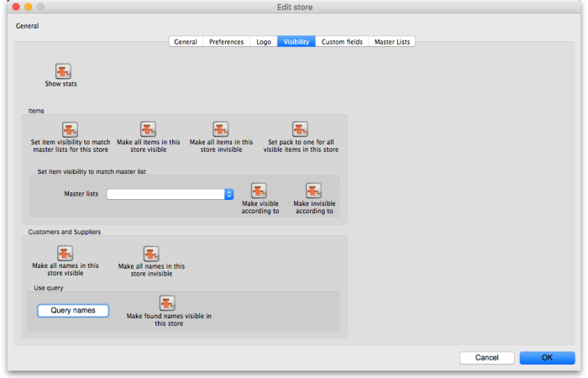The image size is (588, 378).
Task: Make all items in this store visible
Action: click(x=148, y=129)
